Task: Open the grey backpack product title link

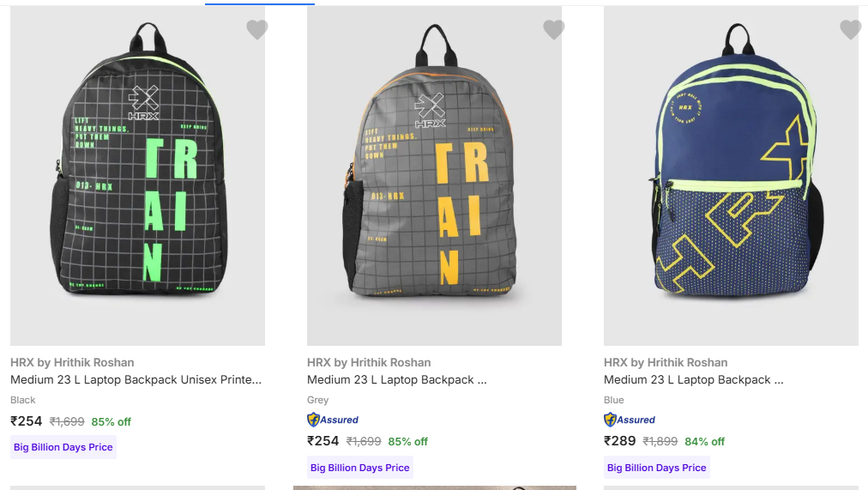Action: point(396,379)
